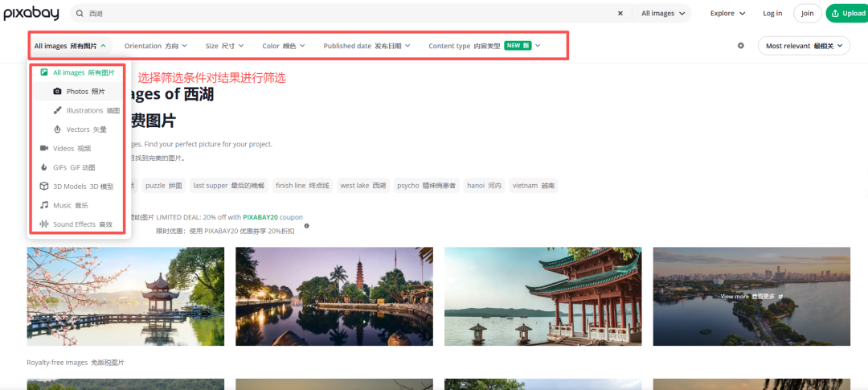Click the GIFs flame icon
This screenshot has height=390, width=868.
(43, 167)
